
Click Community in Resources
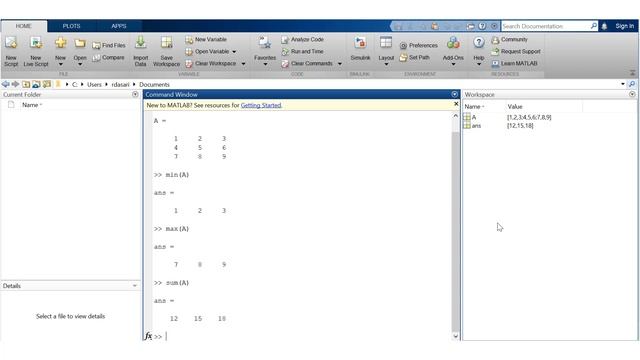[x=509, y=40]
